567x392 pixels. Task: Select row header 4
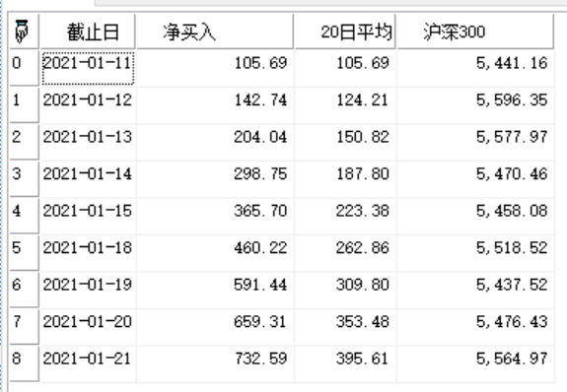coord(24,216)
